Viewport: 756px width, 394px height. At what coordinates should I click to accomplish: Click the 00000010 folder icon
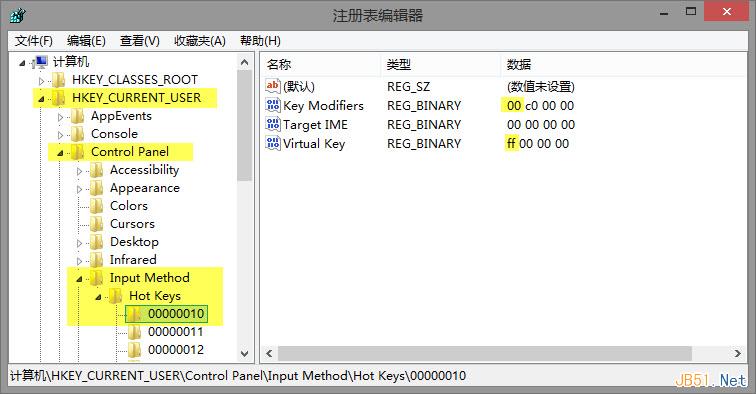135,314
